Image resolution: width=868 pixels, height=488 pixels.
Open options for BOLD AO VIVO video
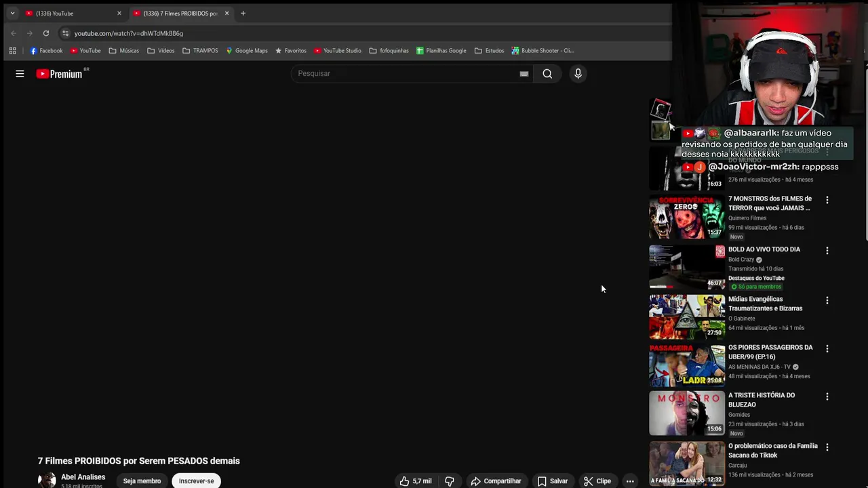(x=827, y=251)
